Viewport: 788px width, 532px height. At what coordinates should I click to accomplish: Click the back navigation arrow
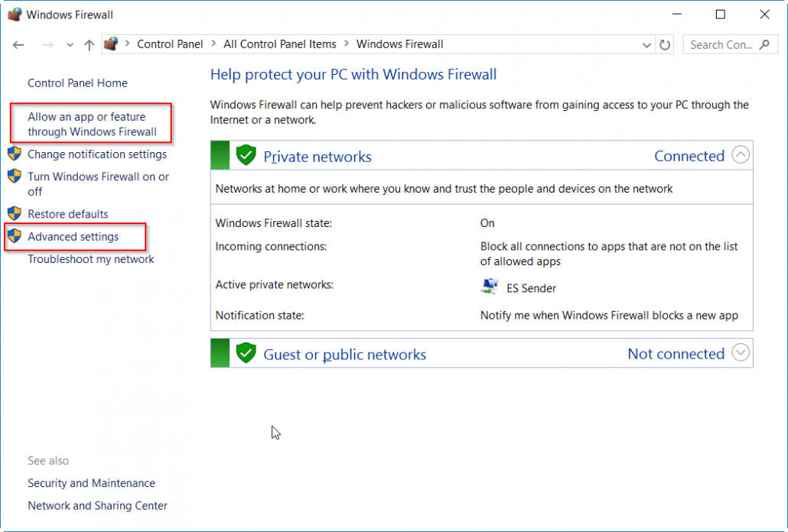(18, 44)
